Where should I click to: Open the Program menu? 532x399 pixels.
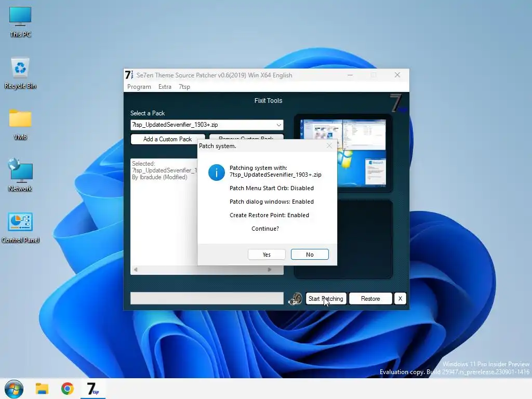139,87
